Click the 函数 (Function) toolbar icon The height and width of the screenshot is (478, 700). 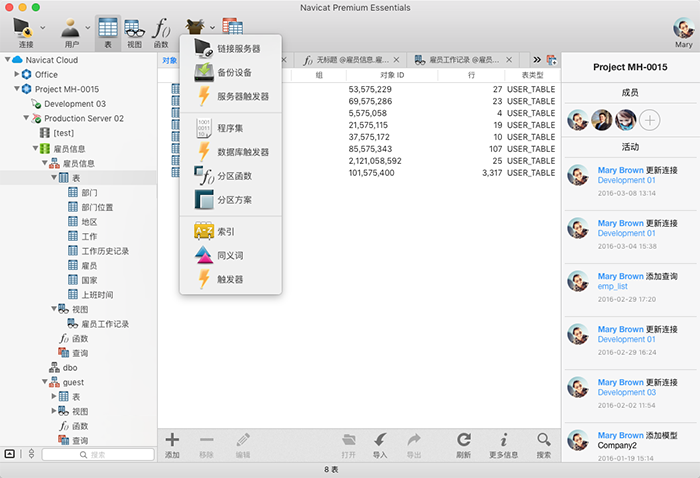coord(161,28)
